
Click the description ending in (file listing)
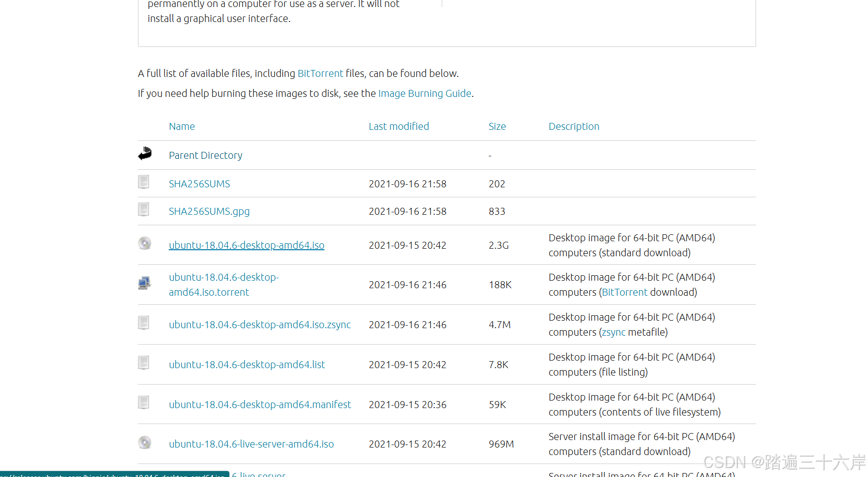click(x=632, y=365)
